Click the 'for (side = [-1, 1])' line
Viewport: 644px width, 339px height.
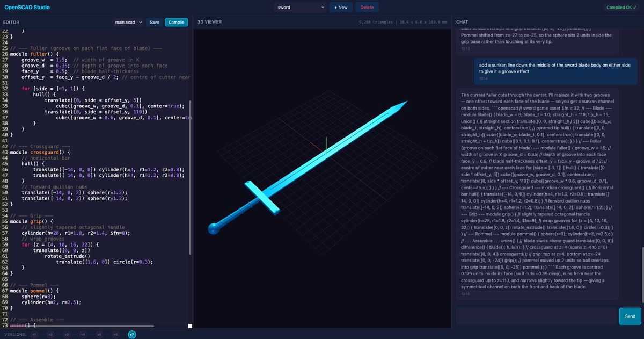[x=54, y=88]
